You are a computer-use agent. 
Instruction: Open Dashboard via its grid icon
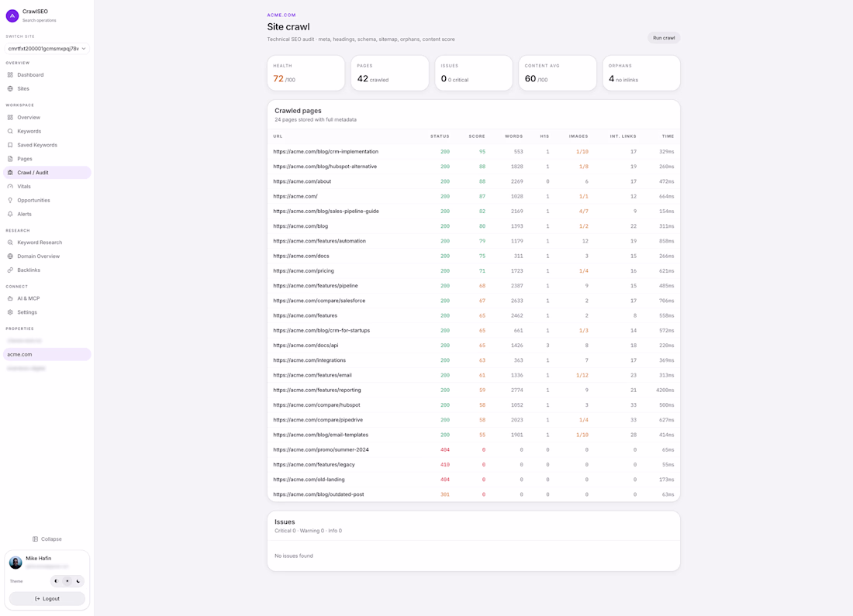[10, 75]
